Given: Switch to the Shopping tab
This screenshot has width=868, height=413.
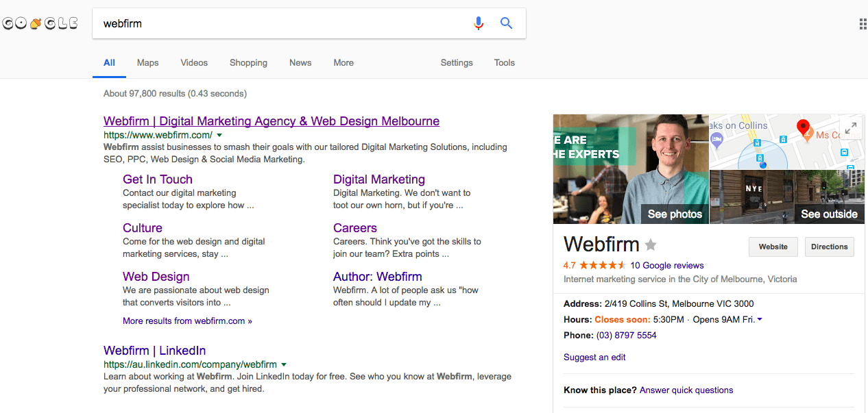Looking at the screenshot, I should (x=248, y=62).
